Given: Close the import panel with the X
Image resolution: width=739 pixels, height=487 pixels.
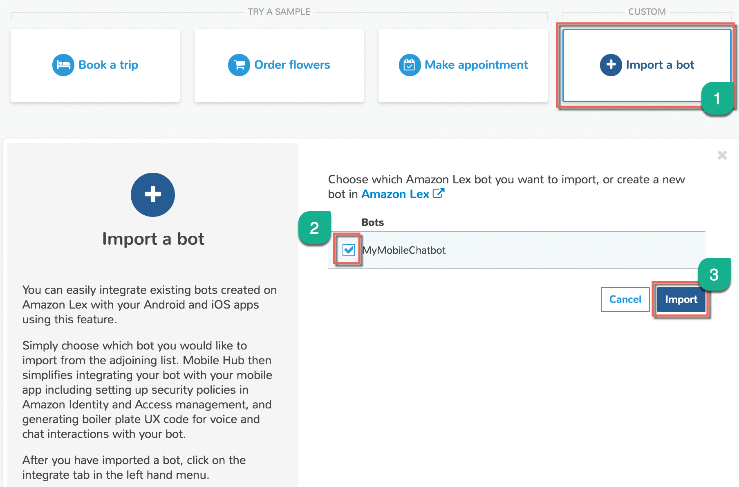Looking at the screenshot, I should 722,155.
